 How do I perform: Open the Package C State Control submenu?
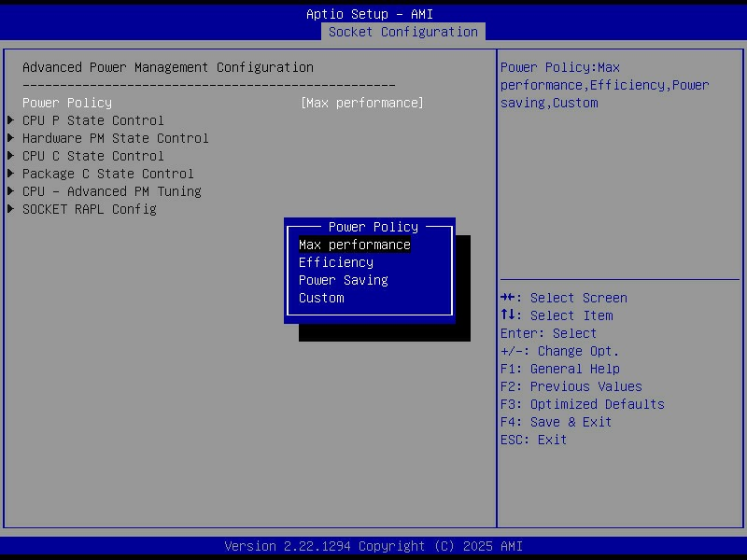click(107, 174)
